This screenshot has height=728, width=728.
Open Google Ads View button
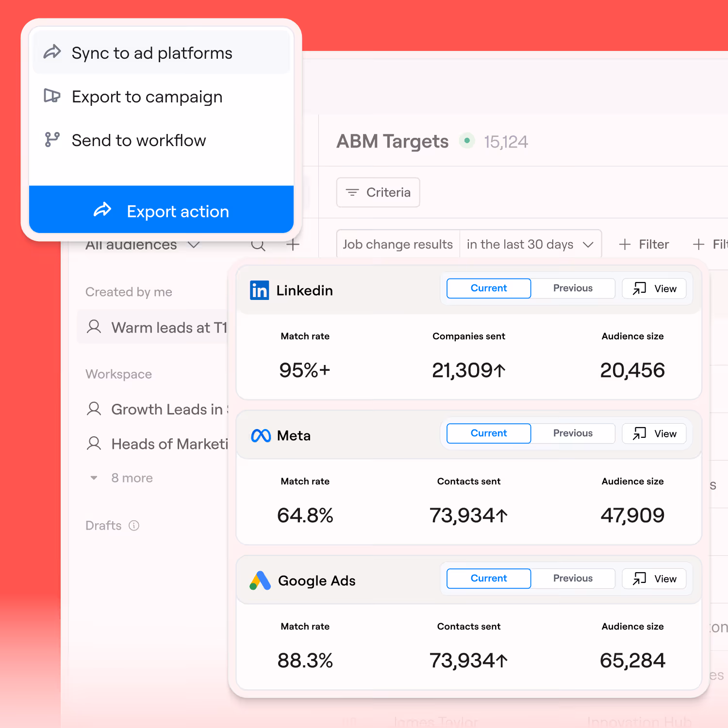tap(654, 579)
